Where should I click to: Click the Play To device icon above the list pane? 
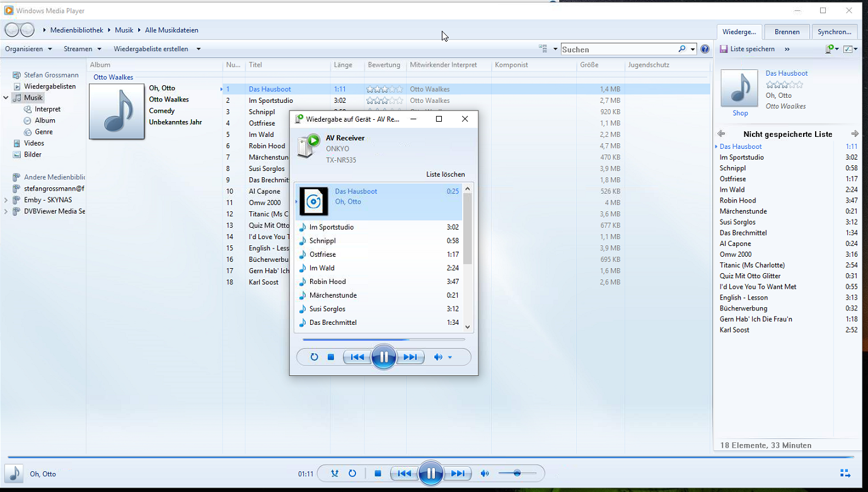click(830, 49)
